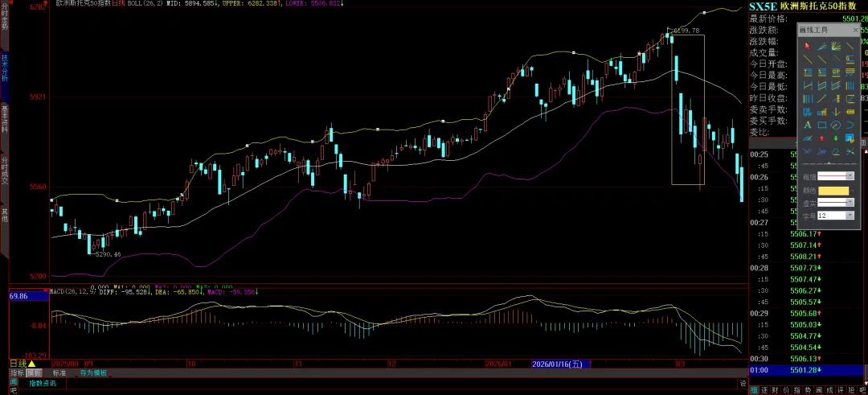Switch to the 细 detail tab
This screenshot has height=395, width=868.
click(754, 391)
